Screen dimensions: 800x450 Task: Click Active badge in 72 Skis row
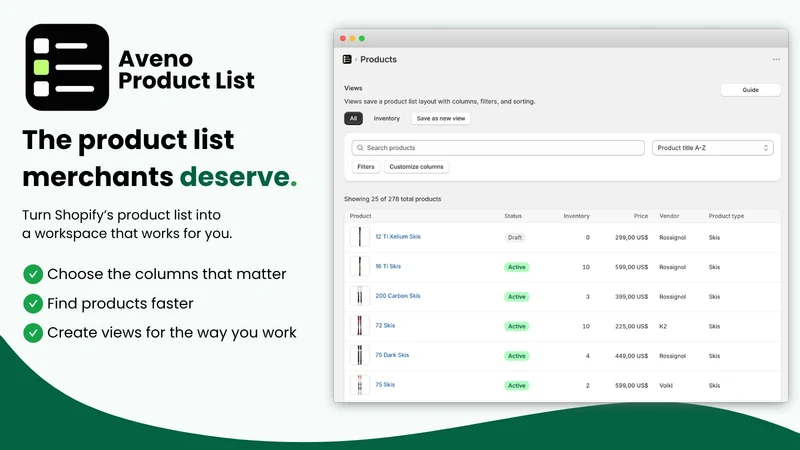coord(516,326)
